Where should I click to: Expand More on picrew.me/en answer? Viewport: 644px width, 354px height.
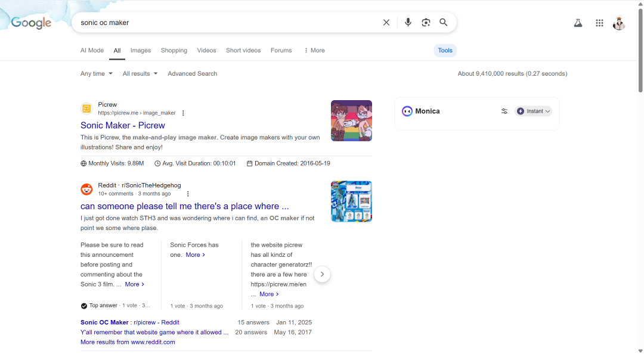click(x=269, y=294)
